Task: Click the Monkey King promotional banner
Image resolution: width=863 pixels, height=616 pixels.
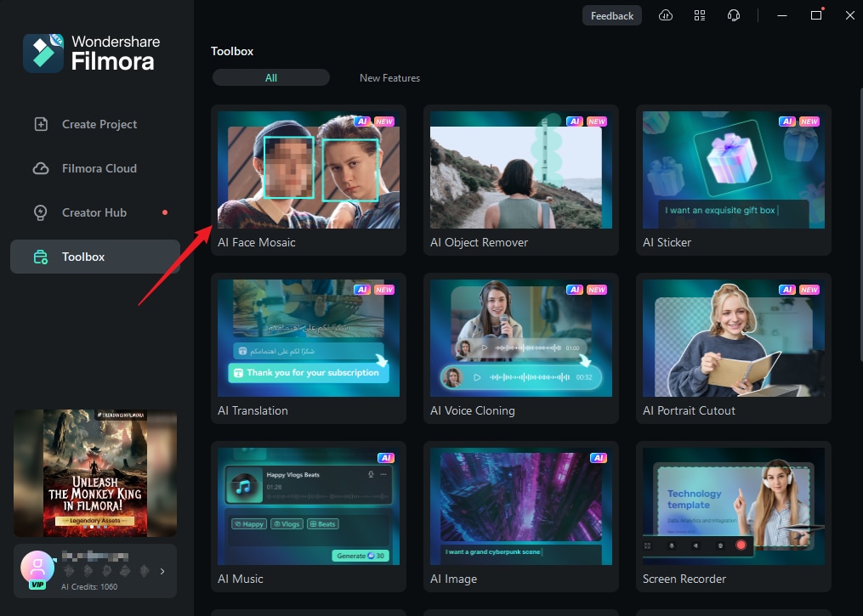Action: click(x=95, y=473)
